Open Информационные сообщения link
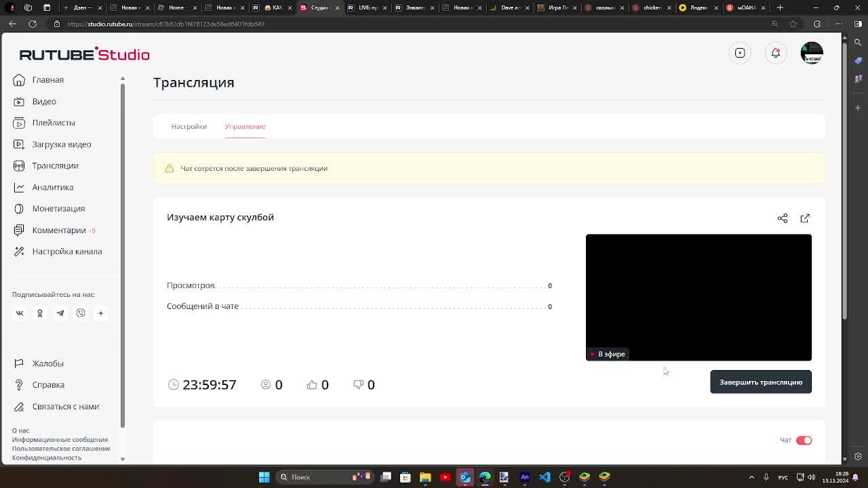The width and height of the screenshot is (868, 488). coord(60,440)
